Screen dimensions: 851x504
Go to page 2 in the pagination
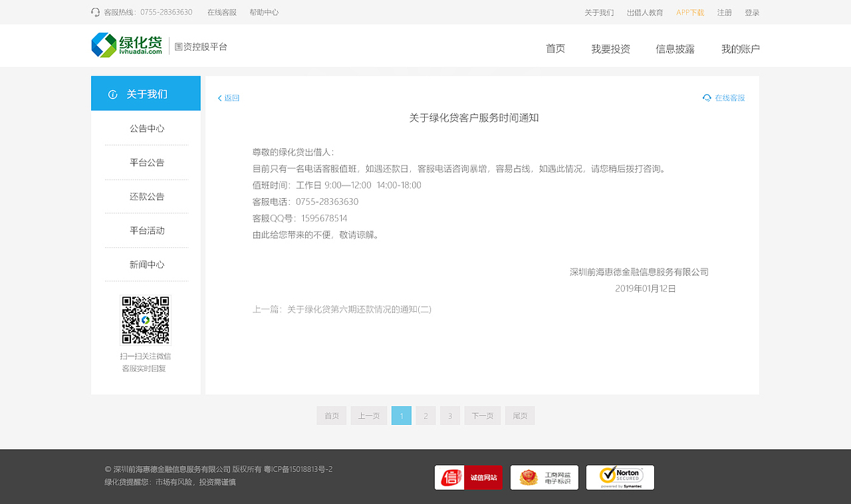click(x=425, y=415)
